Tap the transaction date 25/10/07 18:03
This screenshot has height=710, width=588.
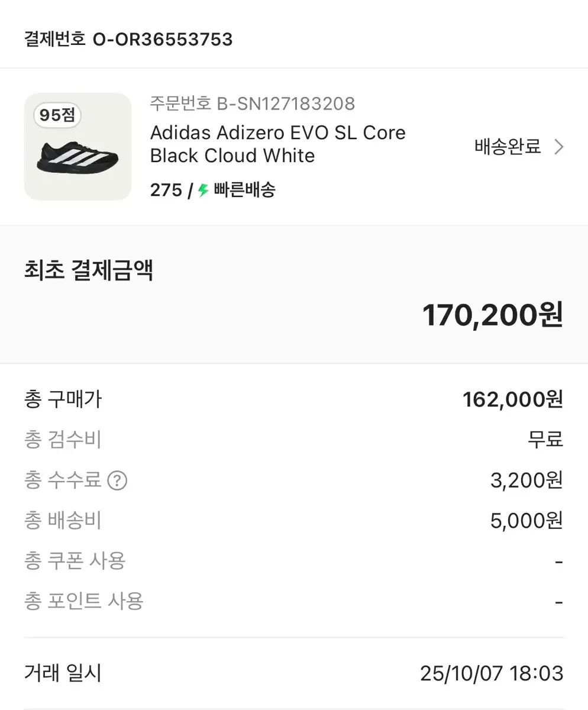pos(492,673)
